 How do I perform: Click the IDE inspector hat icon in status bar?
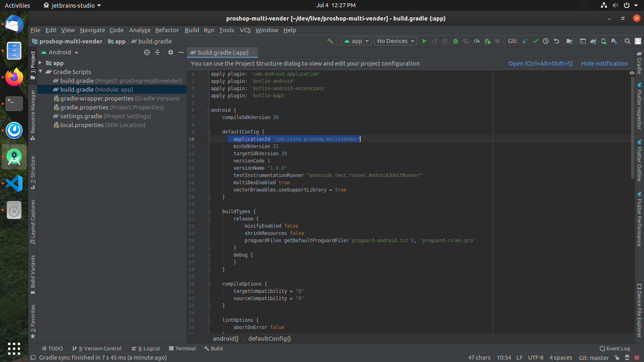pos(627,358)
